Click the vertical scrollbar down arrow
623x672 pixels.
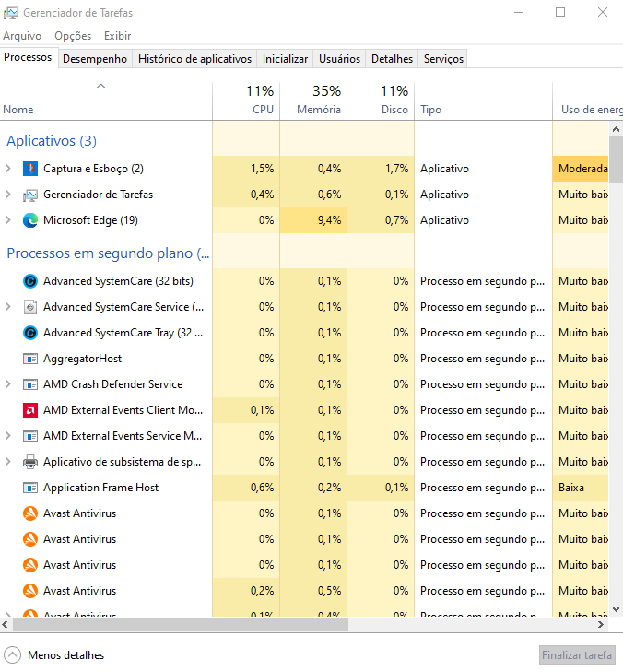click(x=616, y=609)
